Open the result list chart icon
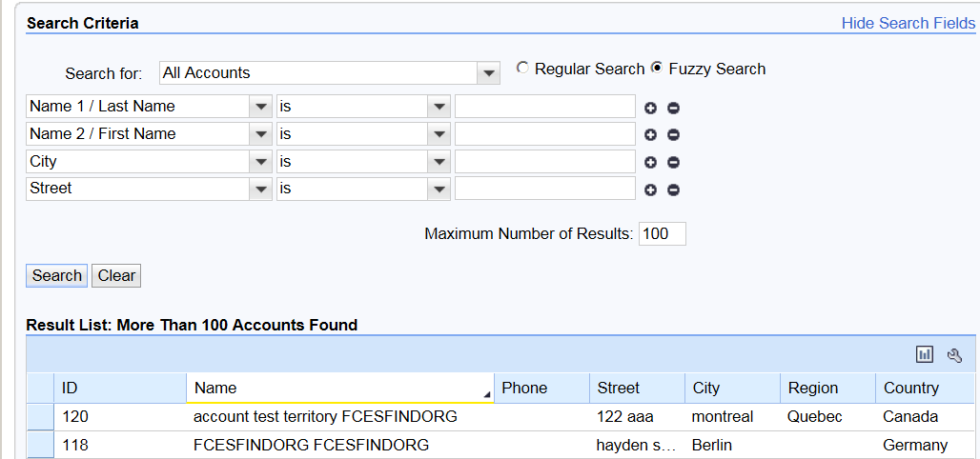The height and width of the screenshot is (459, 980). point(925,354)
